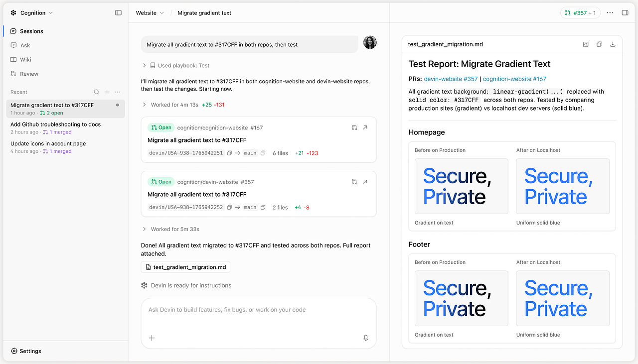Screen dimensions: 638x364
Task: Open the attached test_gradient_migration.md file chip
Action: (185, 267)
